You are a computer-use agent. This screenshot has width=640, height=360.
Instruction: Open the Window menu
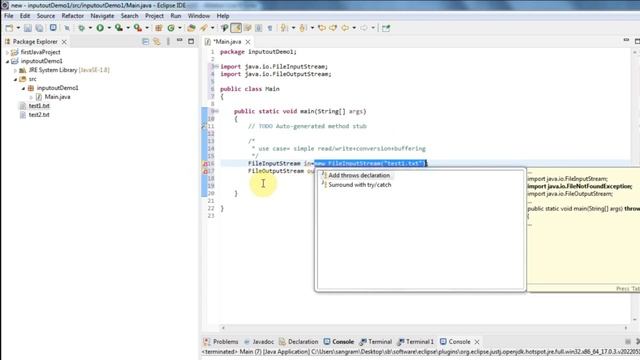tap(199, 16)
